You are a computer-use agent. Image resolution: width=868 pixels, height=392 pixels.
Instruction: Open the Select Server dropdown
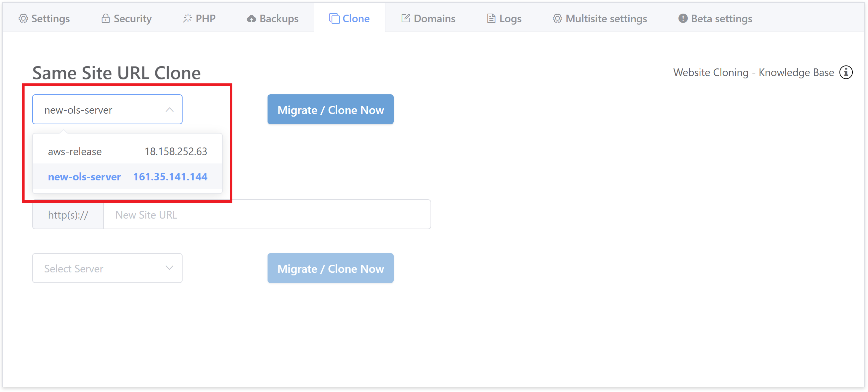107,268
